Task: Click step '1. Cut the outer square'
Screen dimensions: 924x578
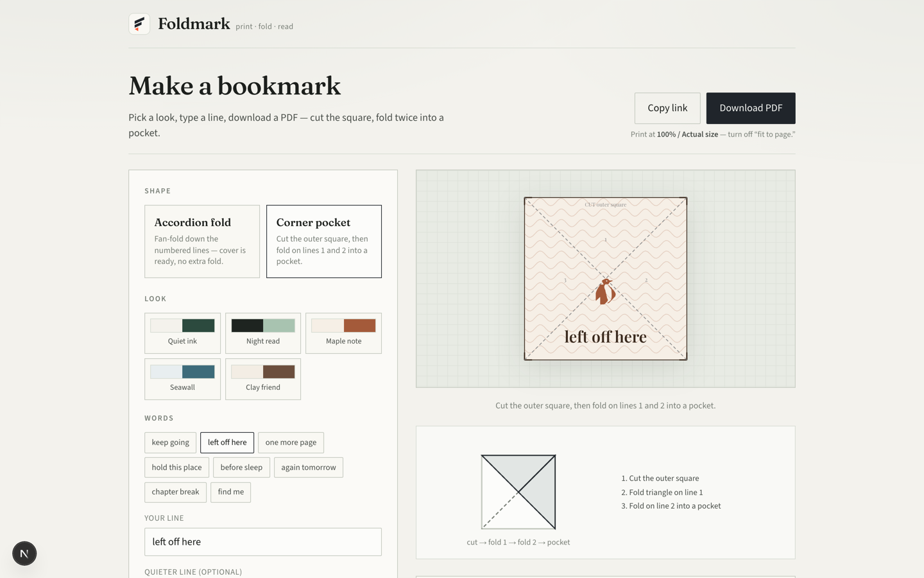Action: point(660,478)
